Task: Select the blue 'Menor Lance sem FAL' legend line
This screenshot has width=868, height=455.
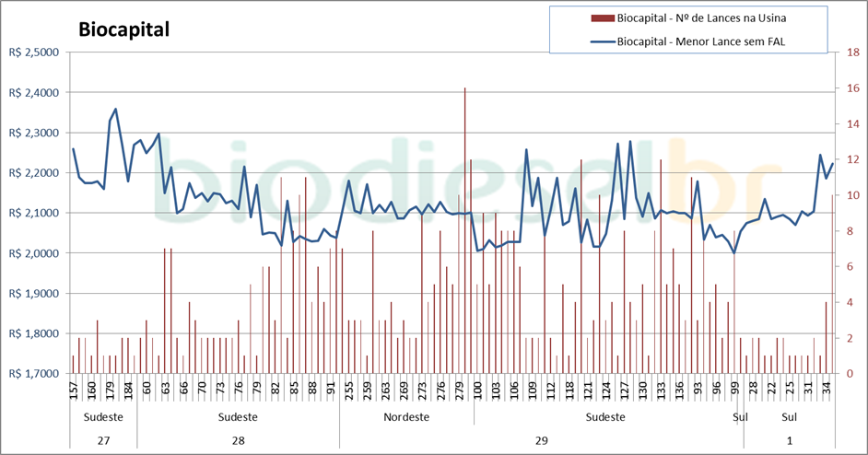Action: (x=601, y=41)
